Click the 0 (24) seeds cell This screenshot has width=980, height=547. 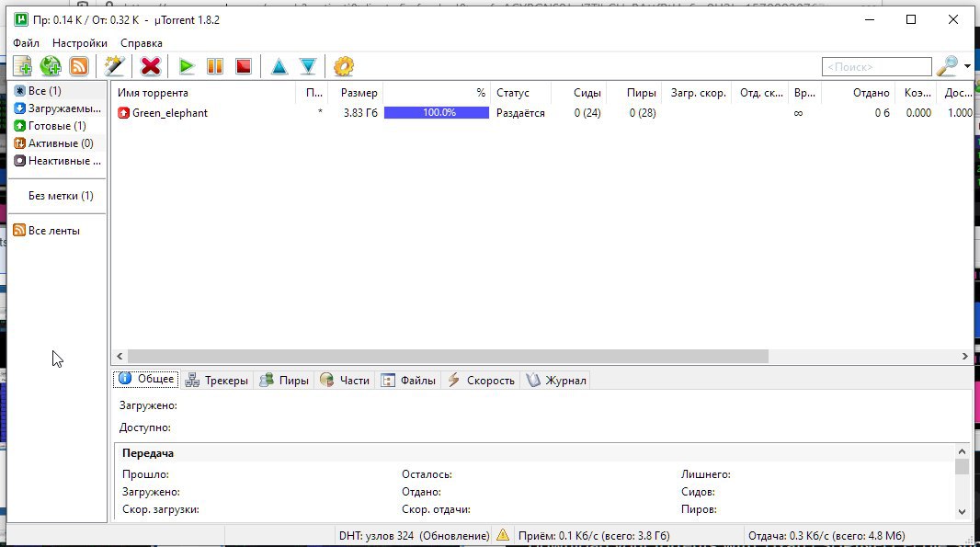(587, 113)
